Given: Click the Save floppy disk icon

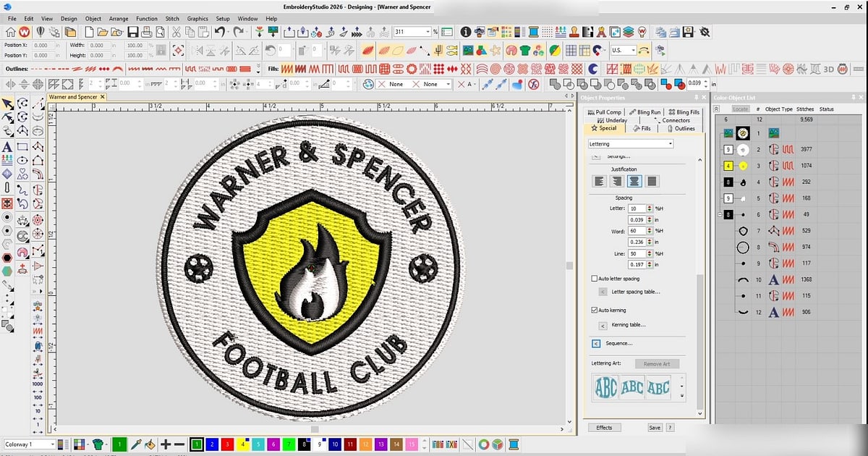Looking at the screenshot, I should (132, 32).
